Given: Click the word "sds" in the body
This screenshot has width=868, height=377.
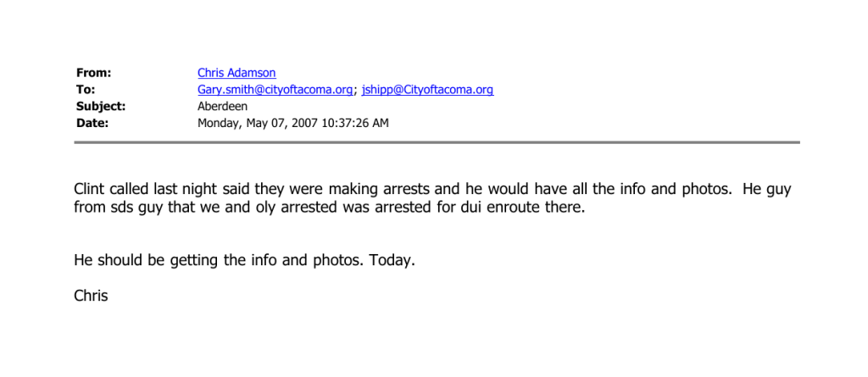Looking at the screenshot, I should coord(120,208).
